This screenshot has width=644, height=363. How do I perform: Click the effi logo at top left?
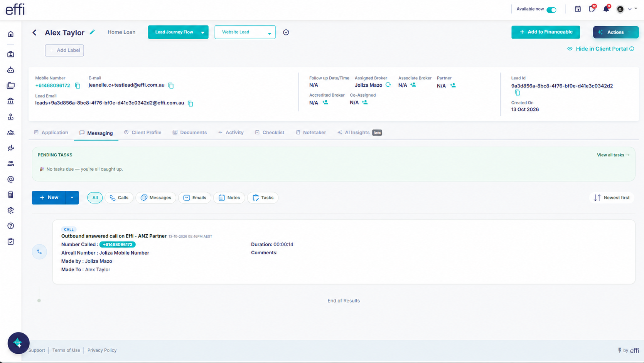(x=15, y=9)
